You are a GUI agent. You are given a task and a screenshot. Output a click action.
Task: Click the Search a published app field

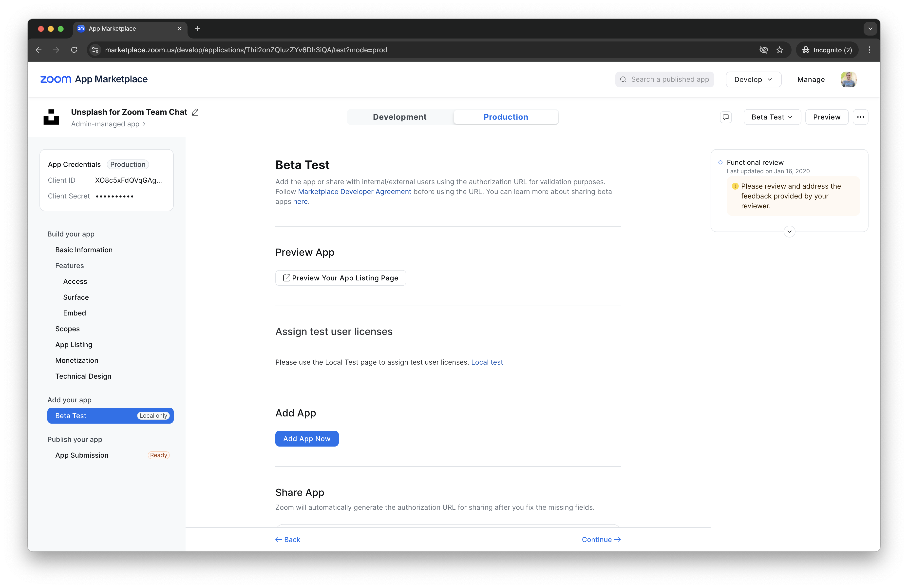pyautogui.click(x=665, y=79)
